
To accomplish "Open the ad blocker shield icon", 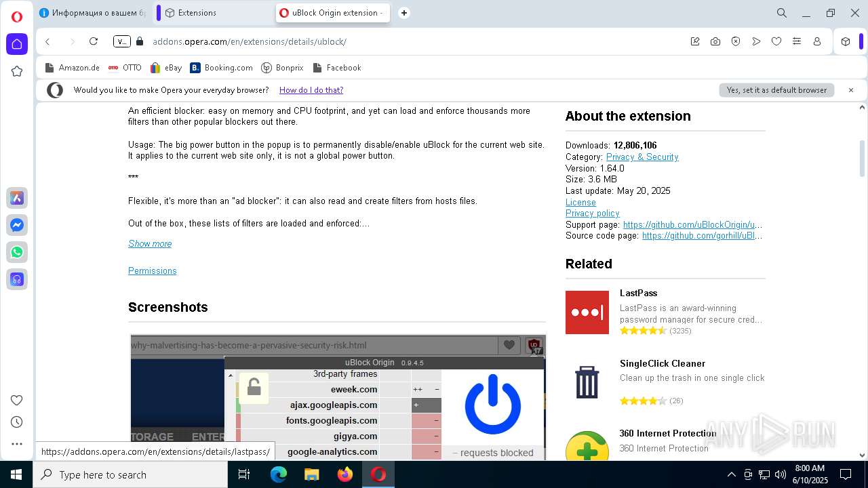I will [x=736, y=41].
